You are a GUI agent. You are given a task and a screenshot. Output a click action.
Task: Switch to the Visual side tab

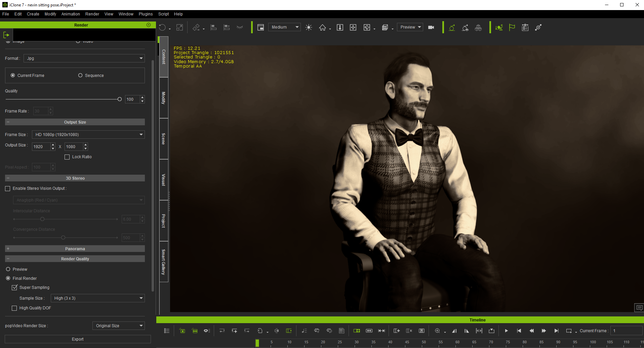pyautogui.click(x=164, y=180)
